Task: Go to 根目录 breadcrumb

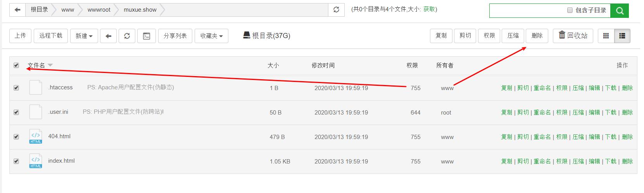Action: (x=39, y=10)
